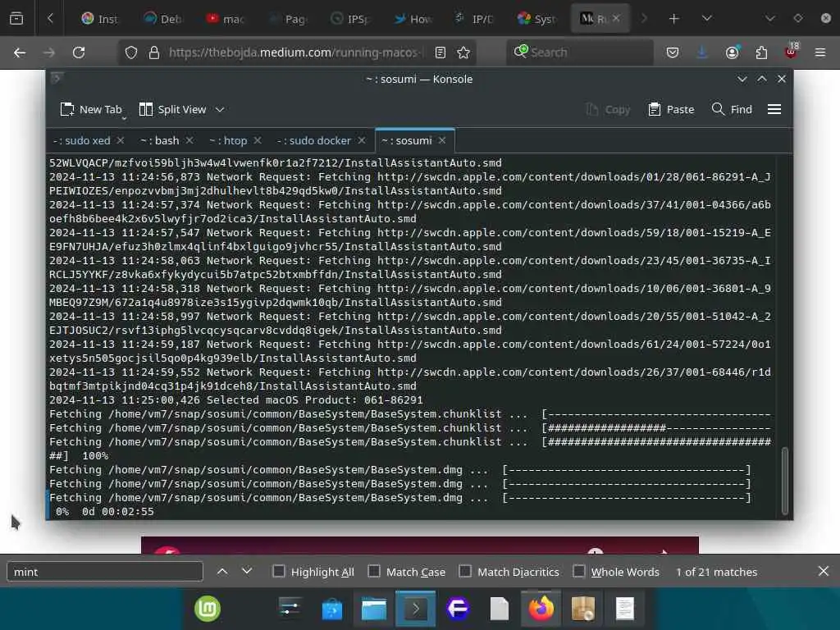Open tracking protection shield icon
This screenshot has width=840, height=630.
tap(130, 52)
